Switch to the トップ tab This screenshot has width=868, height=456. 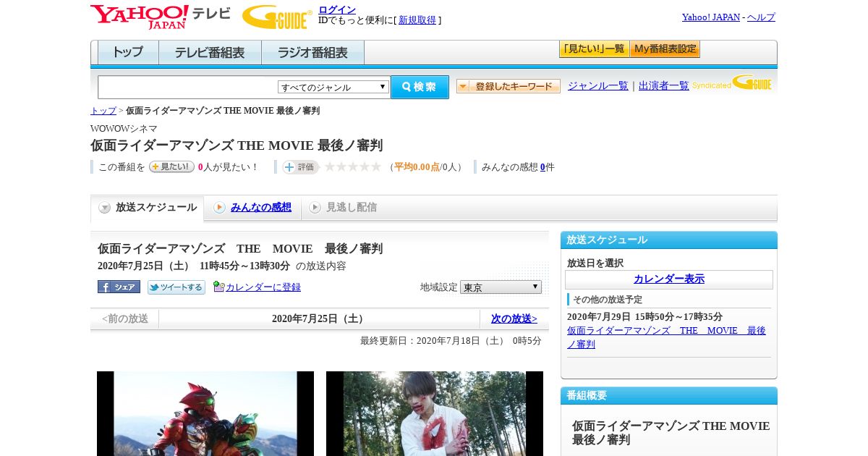[128, 53]
